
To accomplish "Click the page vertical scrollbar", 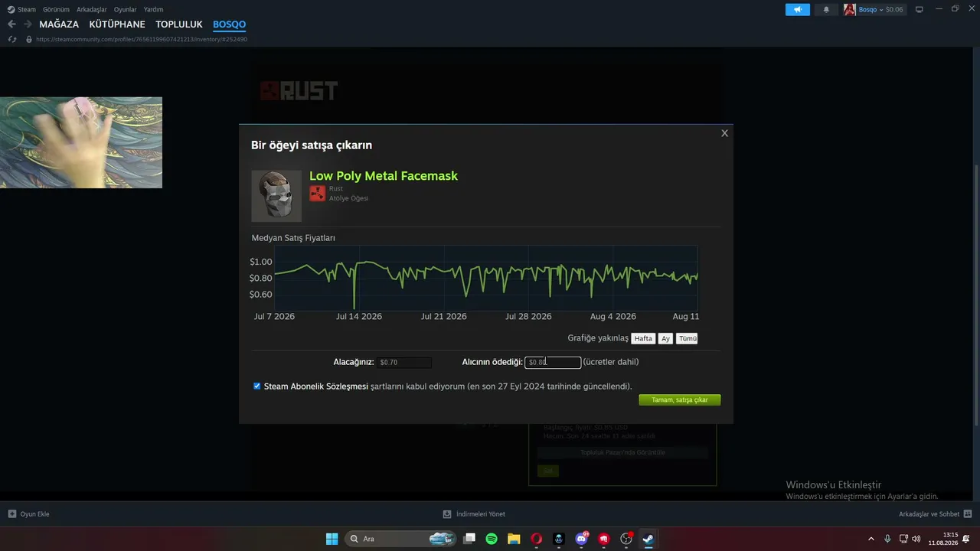I will pos(977,295).
